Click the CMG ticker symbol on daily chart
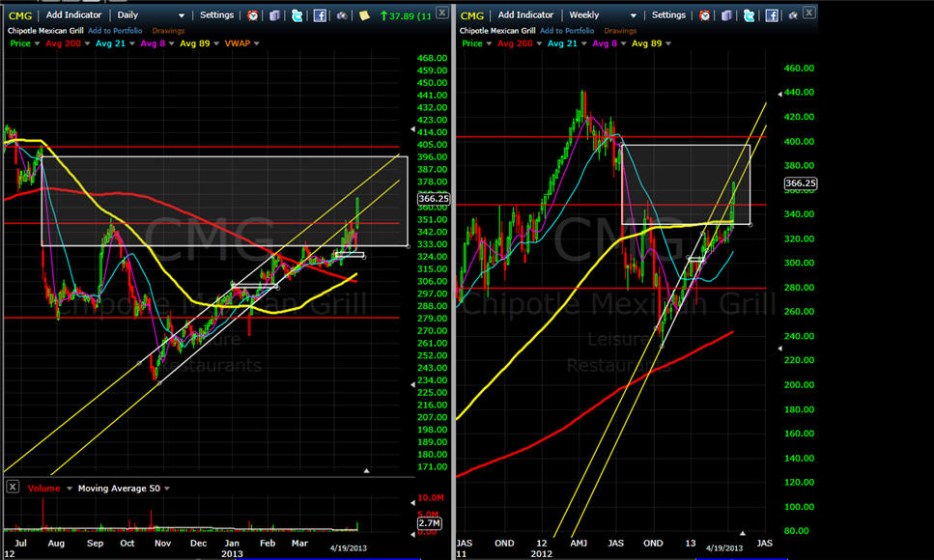 [19, 15]
